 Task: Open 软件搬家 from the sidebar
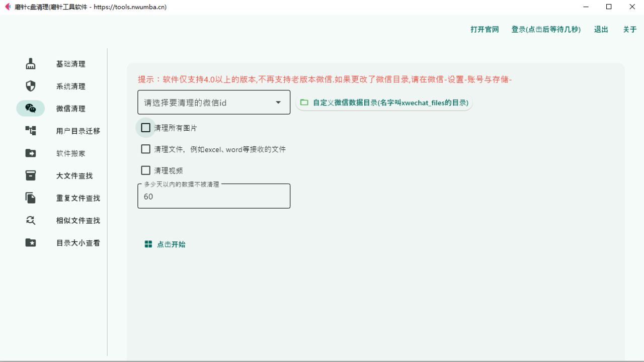pyautogui.click(x=71, y=153)
